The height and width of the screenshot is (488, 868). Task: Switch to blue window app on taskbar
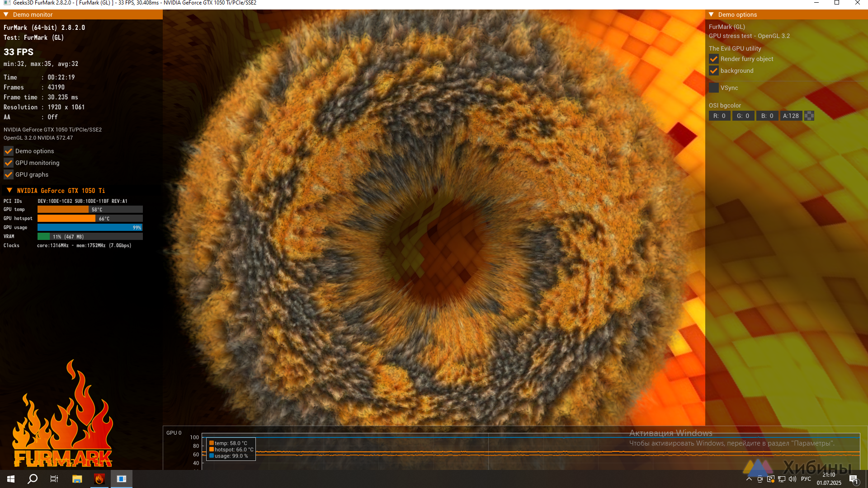(x=121, y=479)
